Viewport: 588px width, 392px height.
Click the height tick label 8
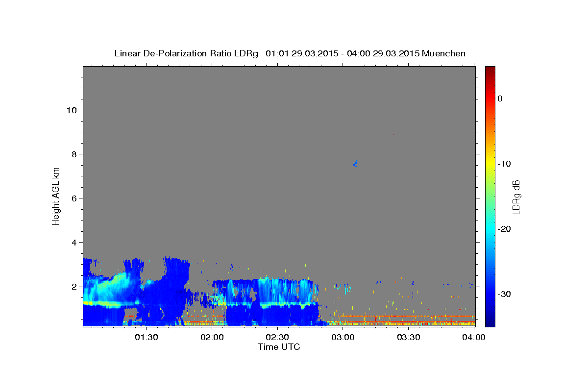coord(73,154)
